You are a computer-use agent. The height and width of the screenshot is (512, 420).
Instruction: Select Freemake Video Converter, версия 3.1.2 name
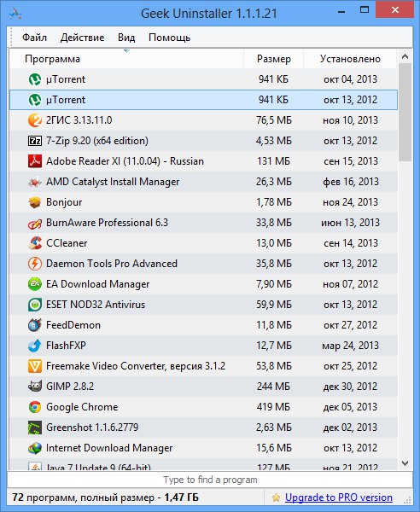136,366
